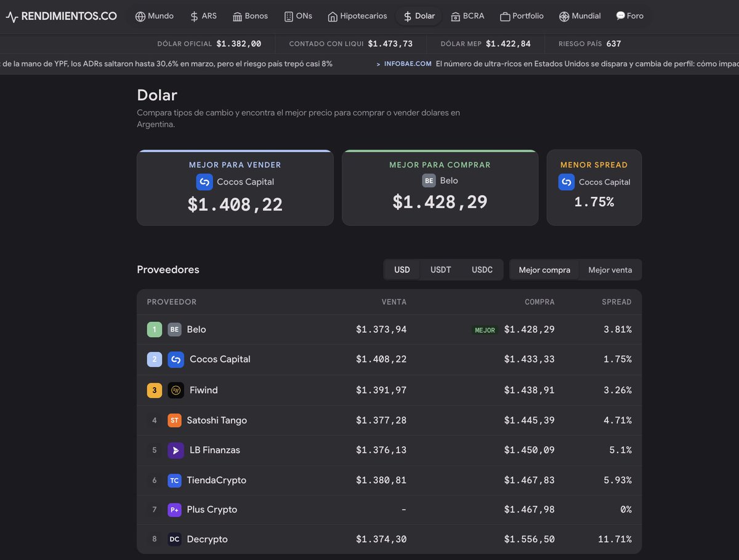739x560 pixels.
Task: Click the BE Belo badge in Mejor para comprar card
Action: [429, 181]
